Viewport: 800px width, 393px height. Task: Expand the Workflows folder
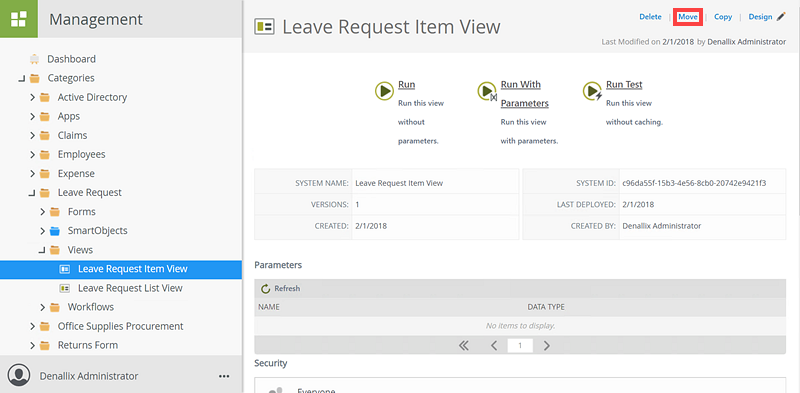point(42,307)
